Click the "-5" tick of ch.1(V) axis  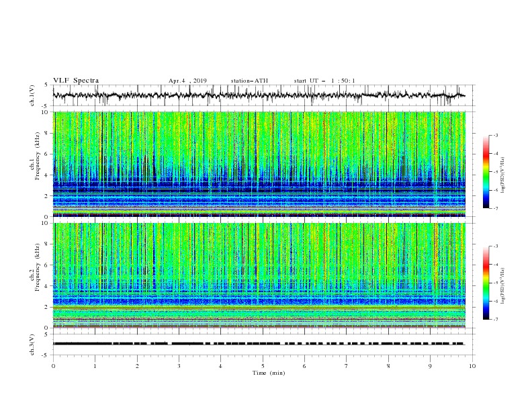[x=46, y=106]
